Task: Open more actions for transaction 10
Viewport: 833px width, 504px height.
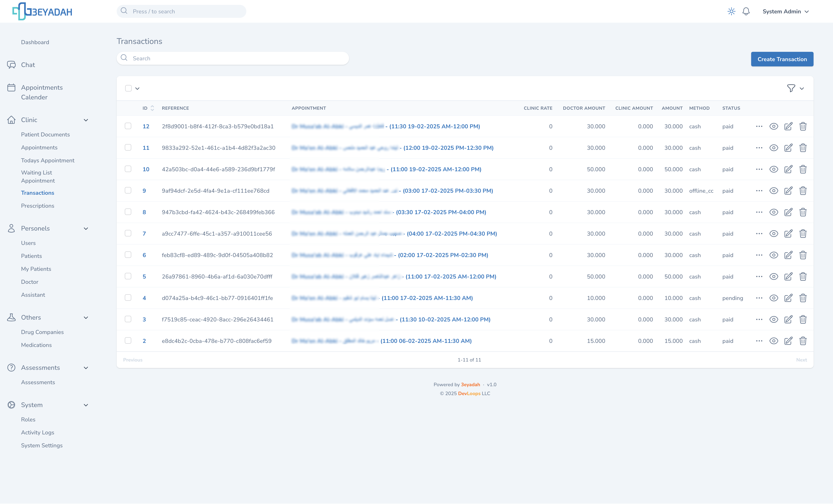Action: click(759, 169)
